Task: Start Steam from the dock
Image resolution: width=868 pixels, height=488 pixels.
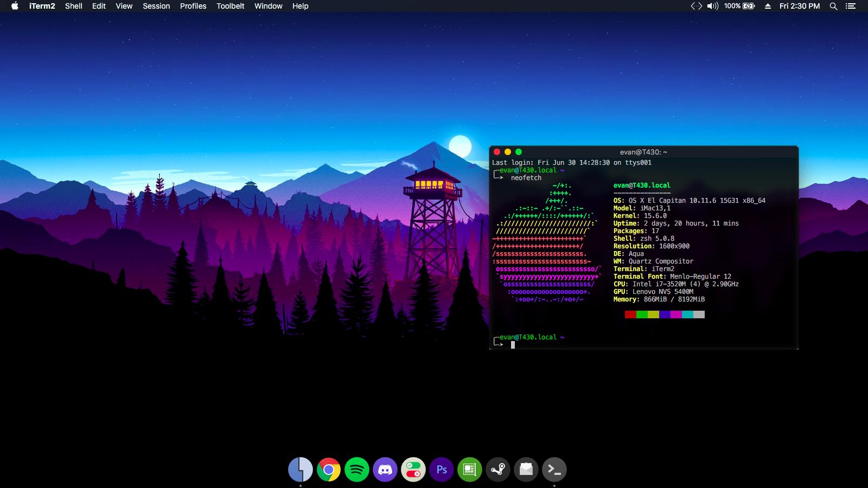Action: (497, 469)
